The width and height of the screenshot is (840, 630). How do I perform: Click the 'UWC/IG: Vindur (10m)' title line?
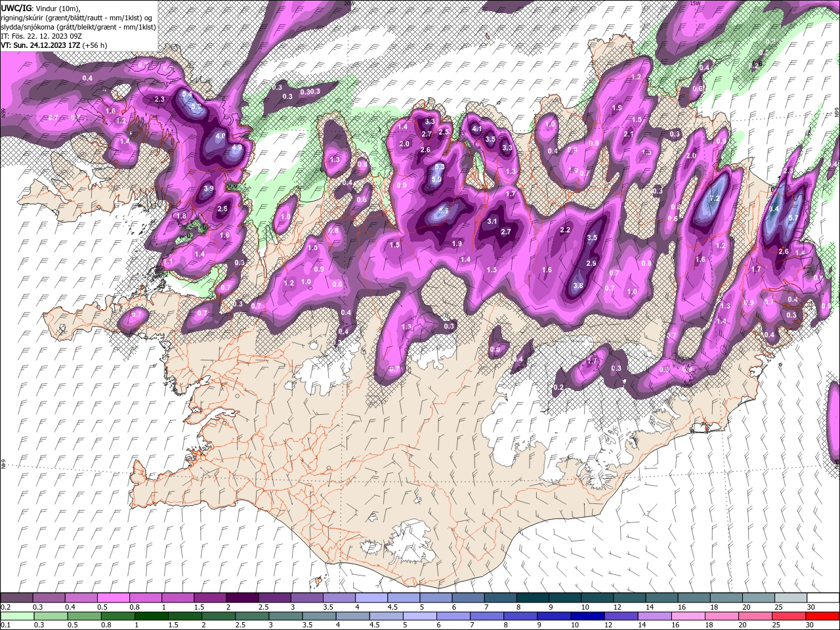point(41,7)
